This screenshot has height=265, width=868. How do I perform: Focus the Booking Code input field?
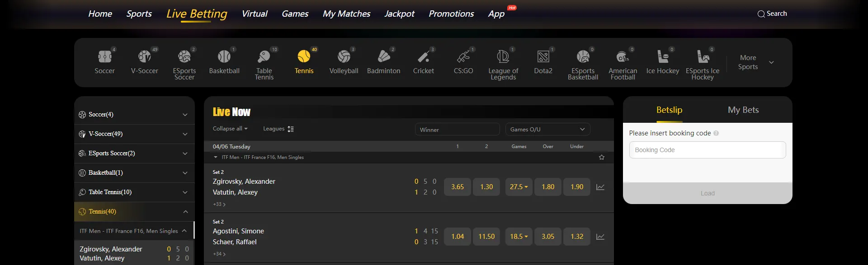tap(707, 150)
